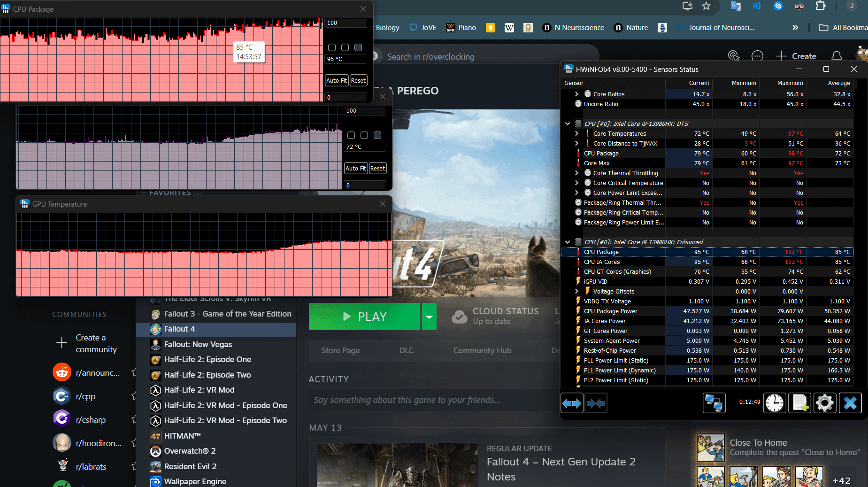The height and width of the screenshot is (487, 868).
Task: Toggle middle checkbox in the 72 °C graph
Action: point(364,135)
